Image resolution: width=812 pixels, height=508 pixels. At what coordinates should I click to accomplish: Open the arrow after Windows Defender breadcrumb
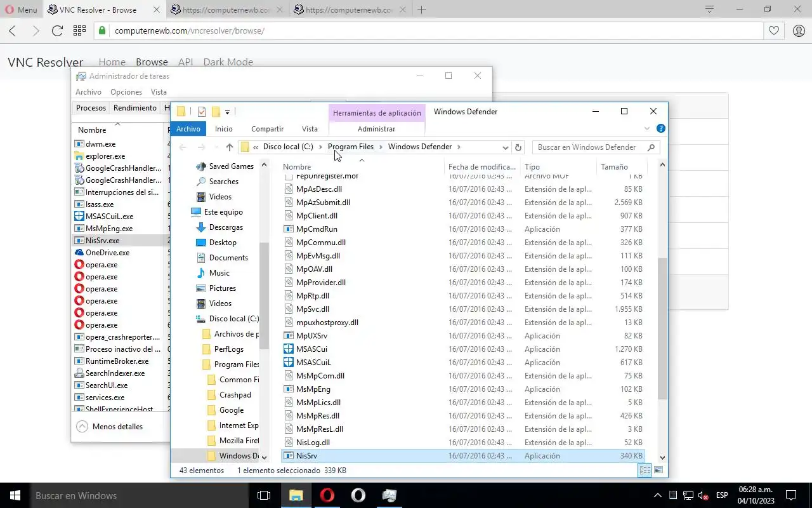[x=459, y=147]
